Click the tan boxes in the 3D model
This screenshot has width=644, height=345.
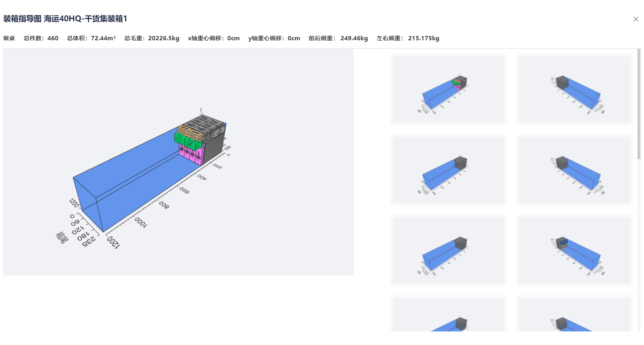[189, 132]
